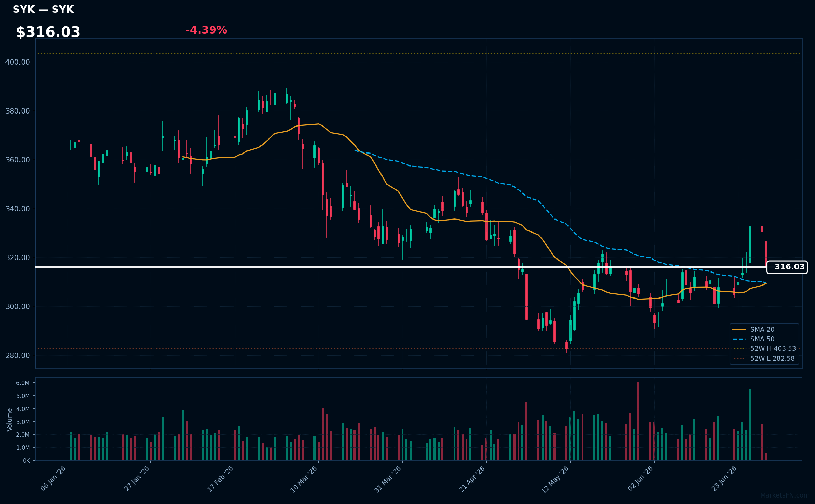815x504 pixels.
Task: Click the Volume axis title
Action: (10, 420)
